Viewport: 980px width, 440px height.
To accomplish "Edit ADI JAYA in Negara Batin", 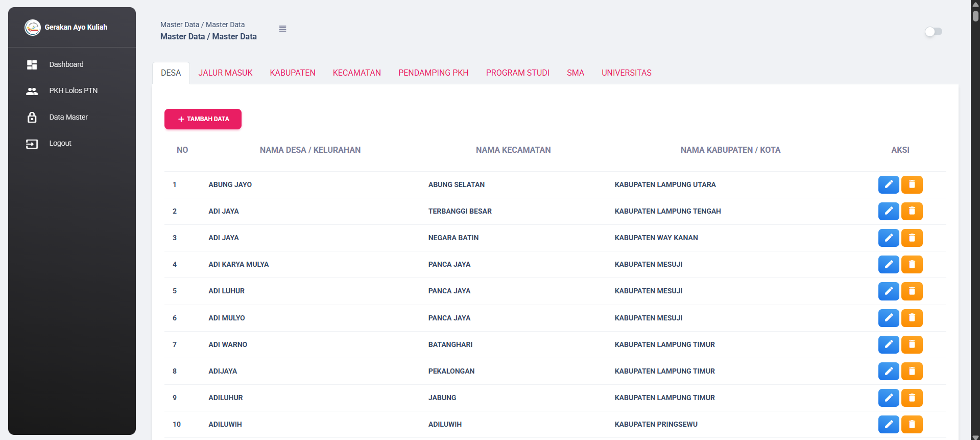I will pyautogui.click(x=889, y=238).
